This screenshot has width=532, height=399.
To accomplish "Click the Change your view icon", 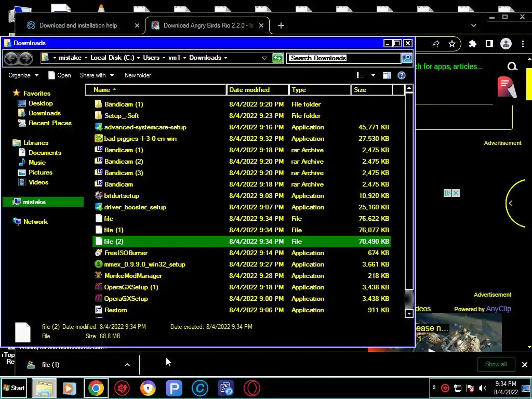I will pos(361,75).
